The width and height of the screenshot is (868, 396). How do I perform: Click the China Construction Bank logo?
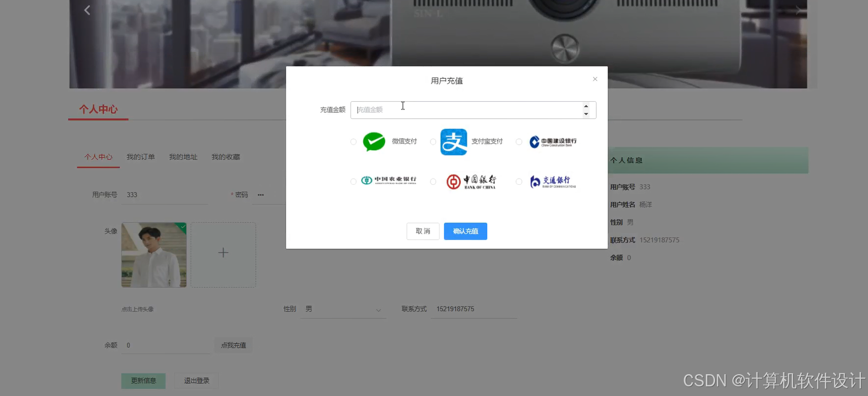tap(553, 142)
